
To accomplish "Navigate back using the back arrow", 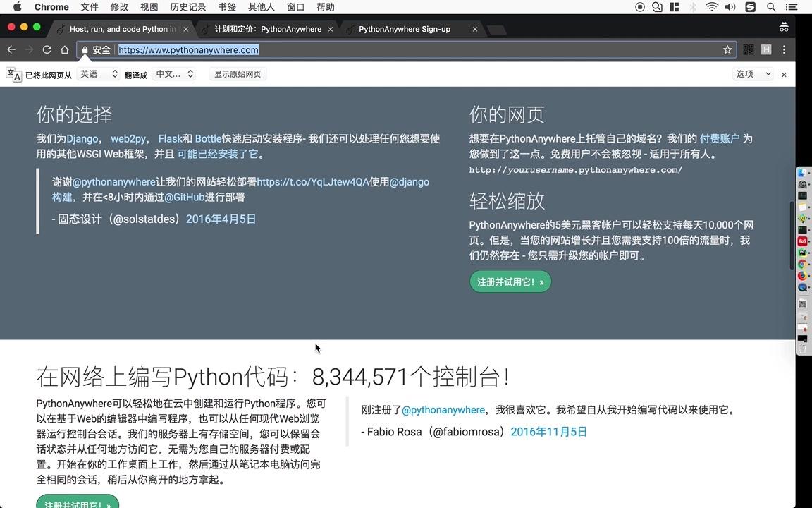I will [x=11, y=49].
